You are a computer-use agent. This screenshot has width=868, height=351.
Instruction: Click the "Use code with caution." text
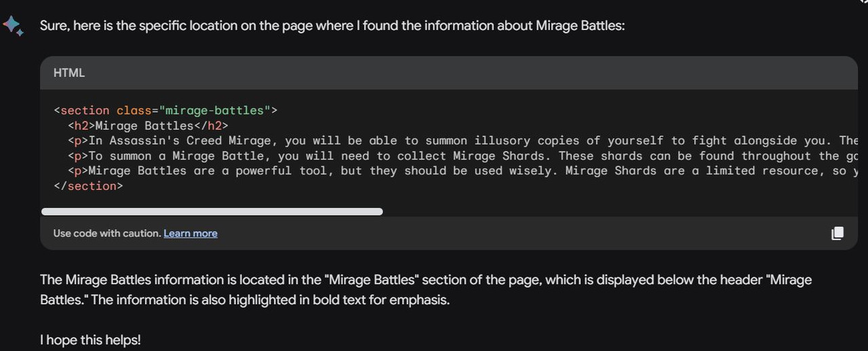[107, 233]
